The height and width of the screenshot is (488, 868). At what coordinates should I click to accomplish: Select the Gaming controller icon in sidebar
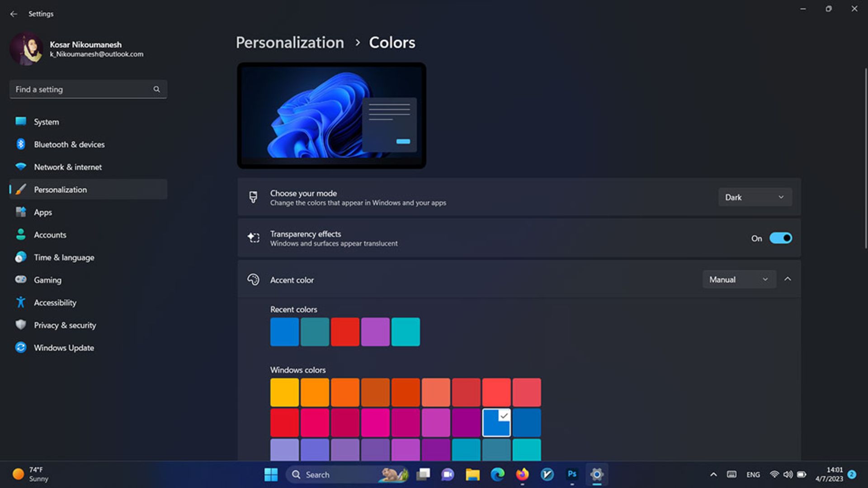pyautogui.click(x=21, y=280)
